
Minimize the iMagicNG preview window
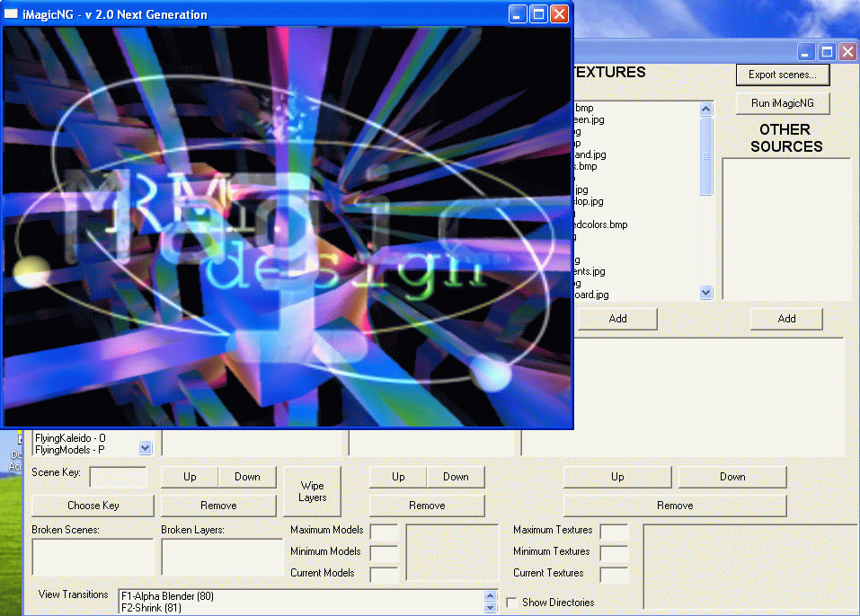tap(518, 13)
